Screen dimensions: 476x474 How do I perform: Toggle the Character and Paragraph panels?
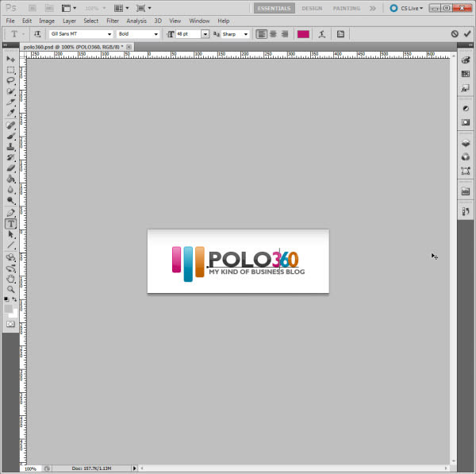click(x=340, y=34)
